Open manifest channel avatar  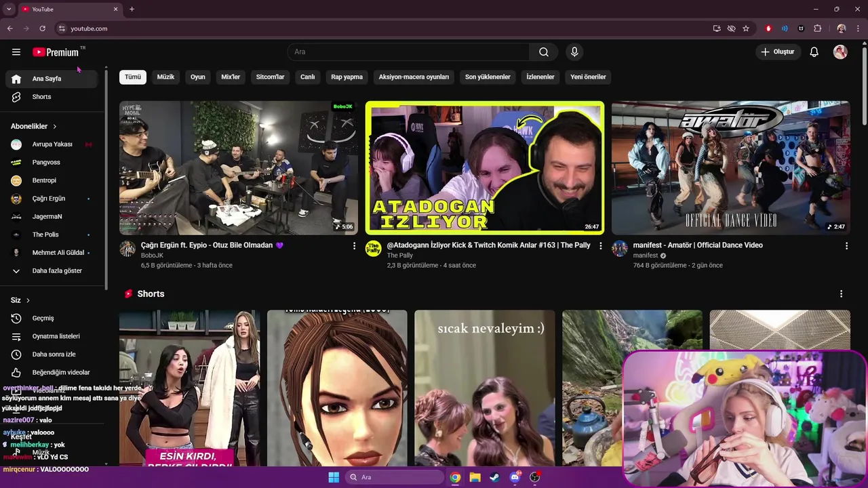pyautogui.click(x=620, y=249)
